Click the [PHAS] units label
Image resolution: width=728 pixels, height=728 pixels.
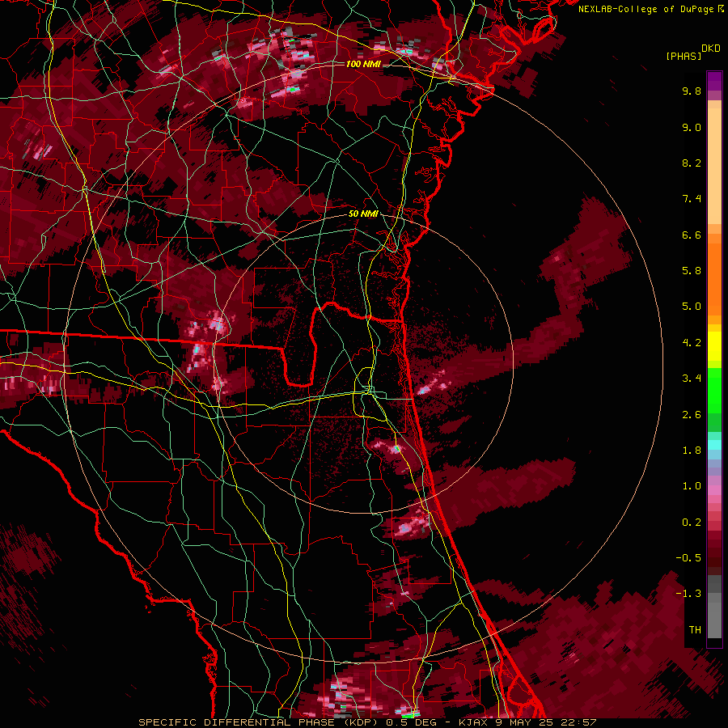click(x=684, y=56)
